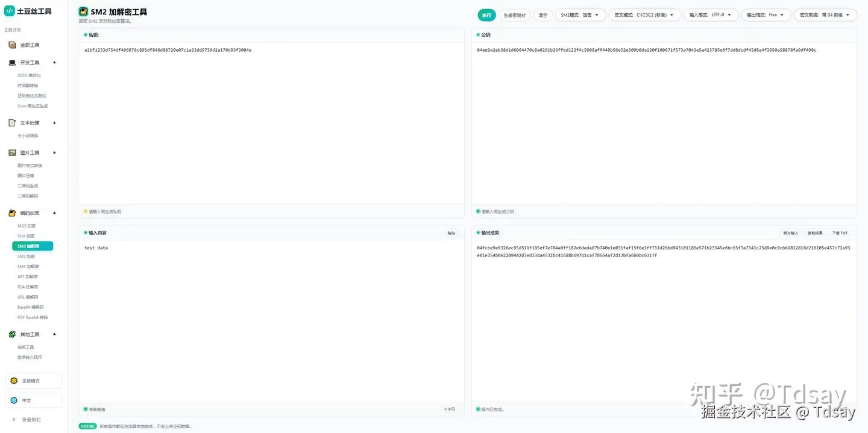Collapse the 其他工具 category arrow
Viewport: 868px width, 433px height.
tap(54, 334)
